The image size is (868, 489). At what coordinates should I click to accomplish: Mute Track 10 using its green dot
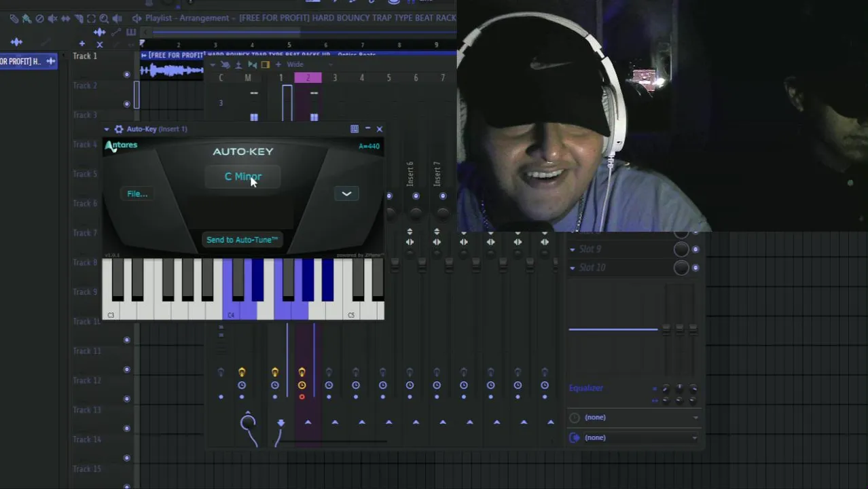coord(127,340)
